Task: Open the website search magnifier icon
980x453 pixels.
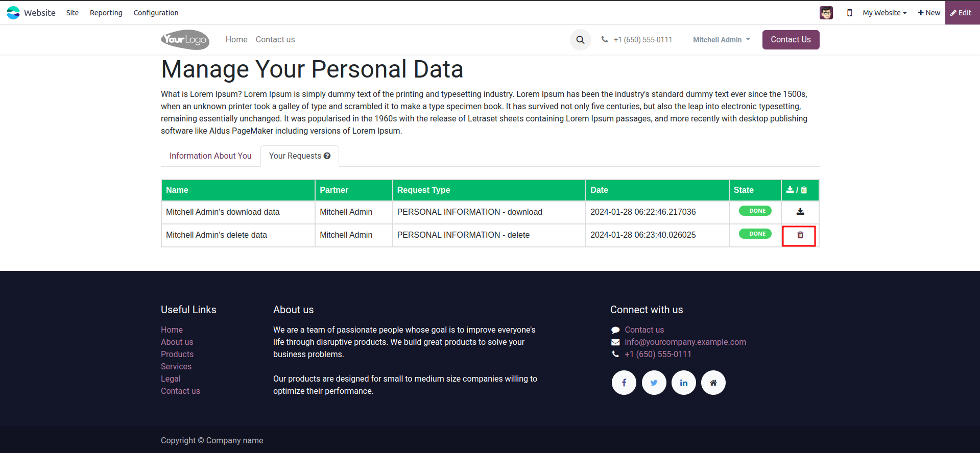Action: tap(580, 40)
